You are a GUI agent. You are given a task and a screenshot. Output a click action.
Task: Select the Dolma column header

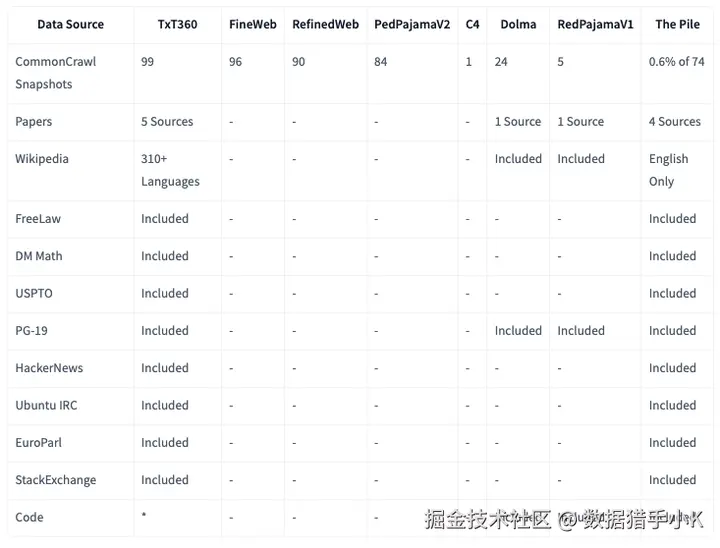point(518,24)
